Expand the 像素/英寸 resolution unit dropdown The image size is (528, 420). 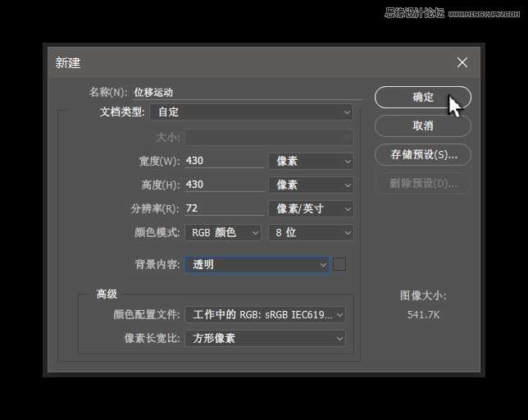click(311, 208)
